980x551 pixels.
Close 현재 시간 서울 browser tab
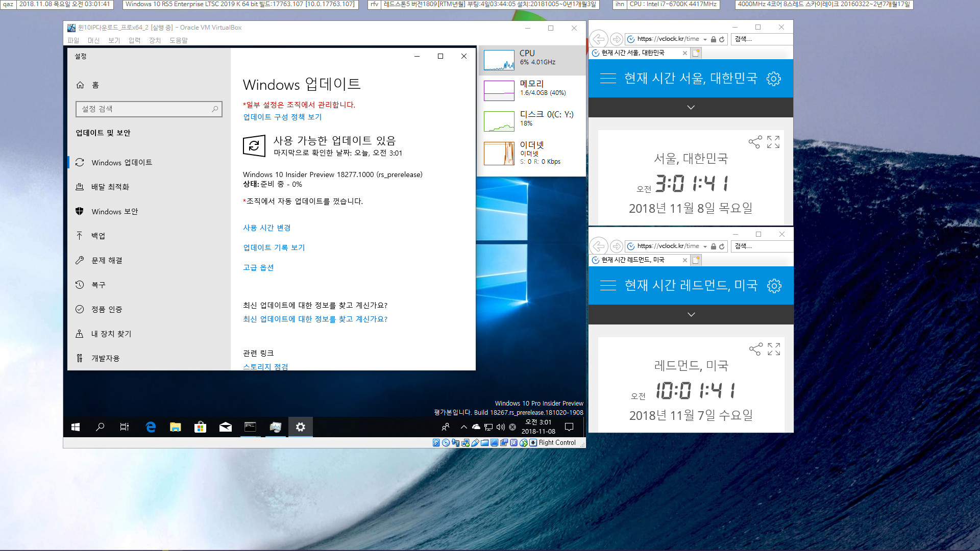coord(684,53)
